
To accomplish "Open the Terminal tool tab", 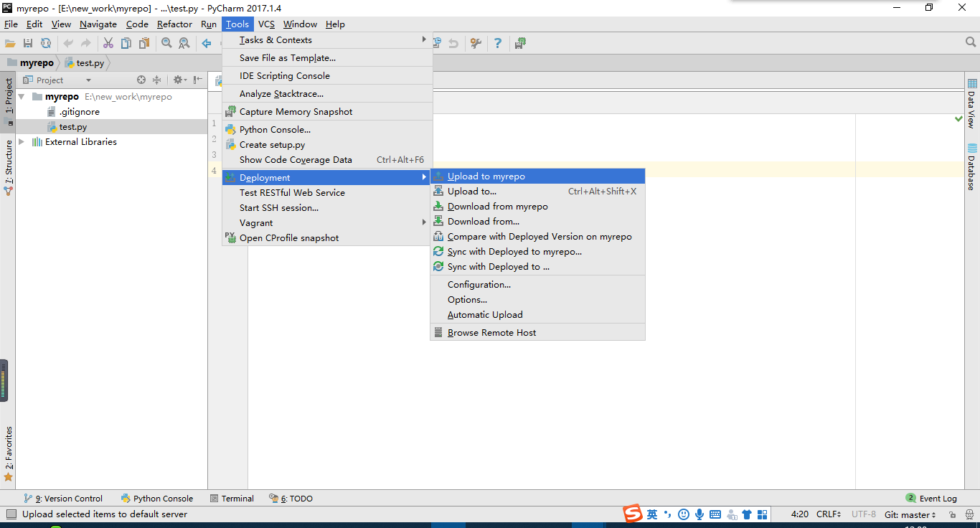I will coord(232,499).
